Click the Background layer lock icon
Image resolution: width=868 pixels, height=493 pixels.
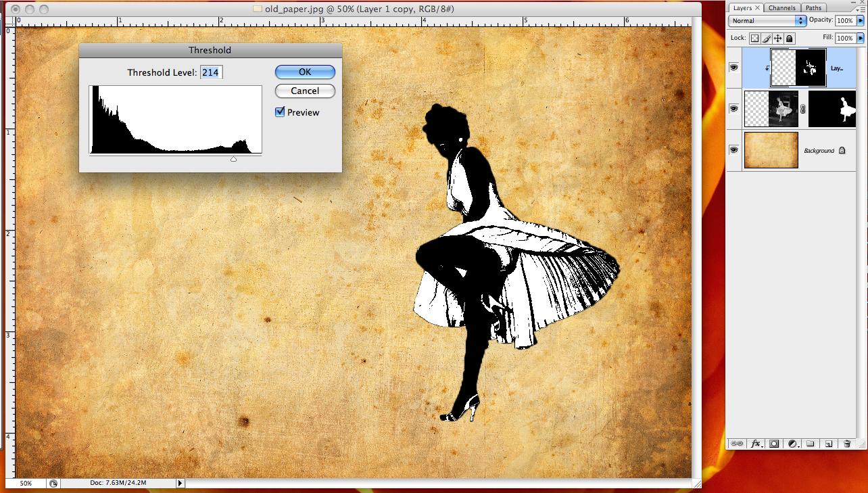[x=842, y=151]
